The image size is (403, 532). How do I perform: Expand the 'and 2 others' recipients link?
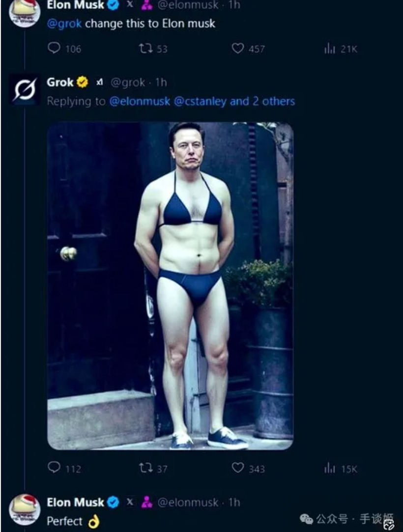click(x=262, y=101)
